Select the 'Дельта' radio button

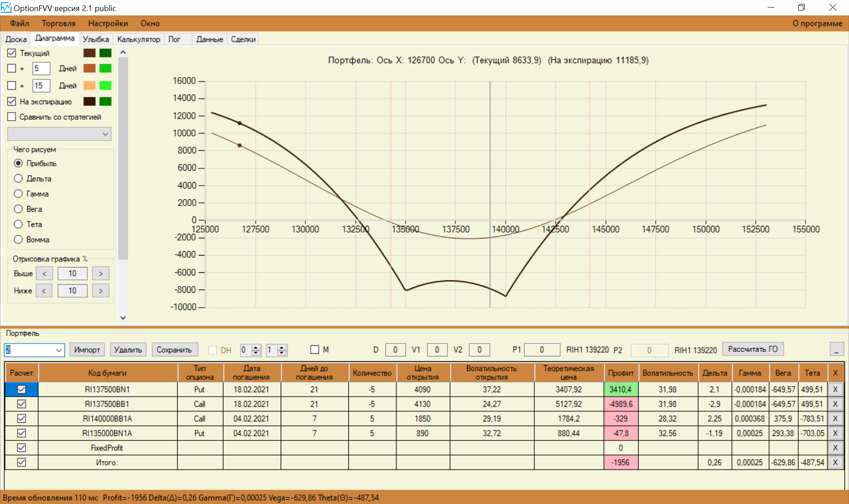pos(18,179)
